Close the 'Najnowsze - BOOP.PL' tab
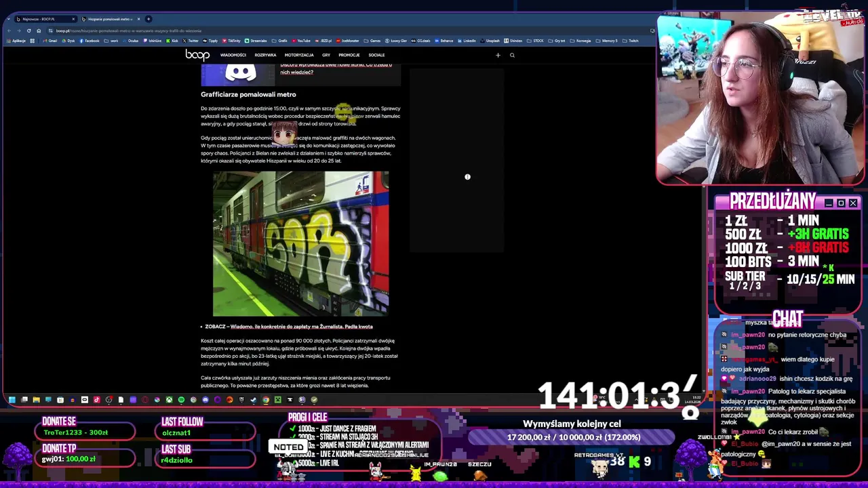The image size is (868, 488). pos(73,19)
